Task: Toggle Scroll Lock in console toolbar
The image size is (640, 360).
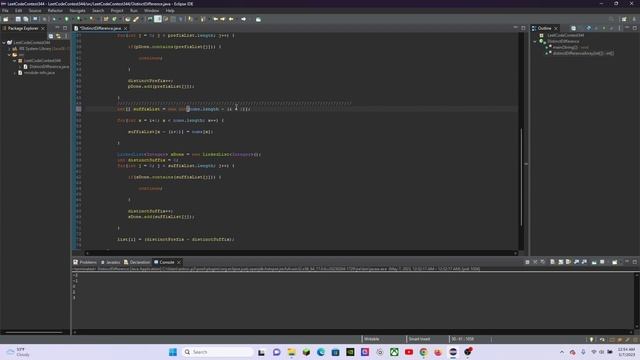Action: tap(560, 262)
